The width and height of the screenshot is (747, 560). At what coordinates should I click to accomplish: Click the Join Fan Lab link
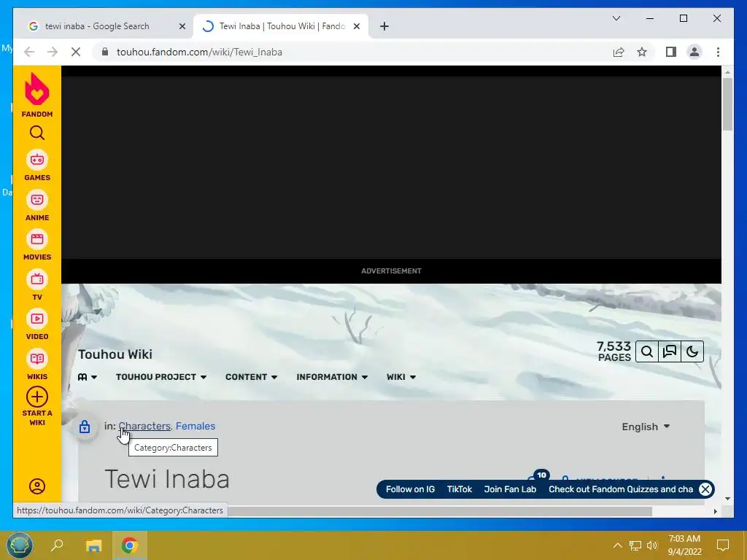pyautogui.click(x=510, y=489)
